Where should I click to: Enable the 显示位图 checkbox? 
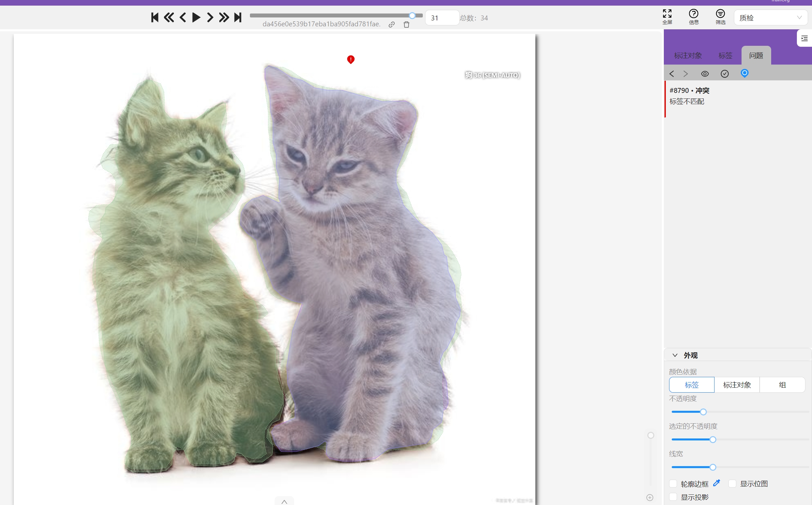pos(732,484)
